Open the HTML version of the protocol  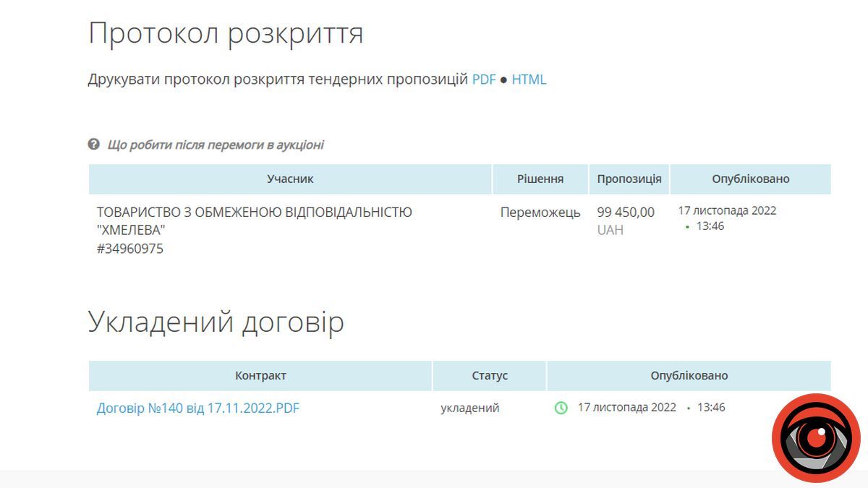(529, 80)
